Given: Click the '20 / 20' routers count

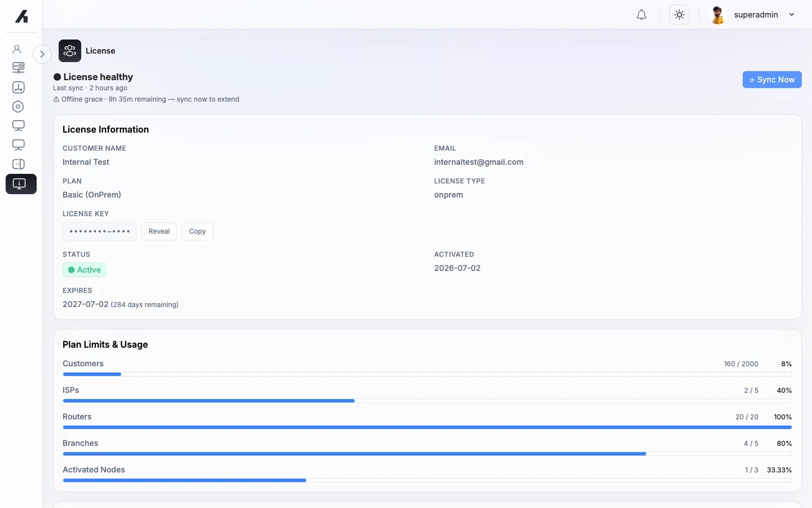Looking at the screenshot, I should (x=747, y=417).
